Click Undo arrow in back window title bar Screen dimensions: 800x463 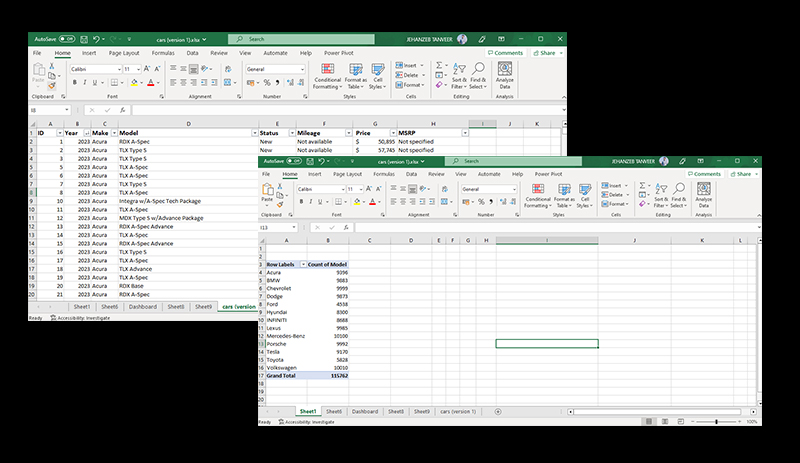point(96,39)
